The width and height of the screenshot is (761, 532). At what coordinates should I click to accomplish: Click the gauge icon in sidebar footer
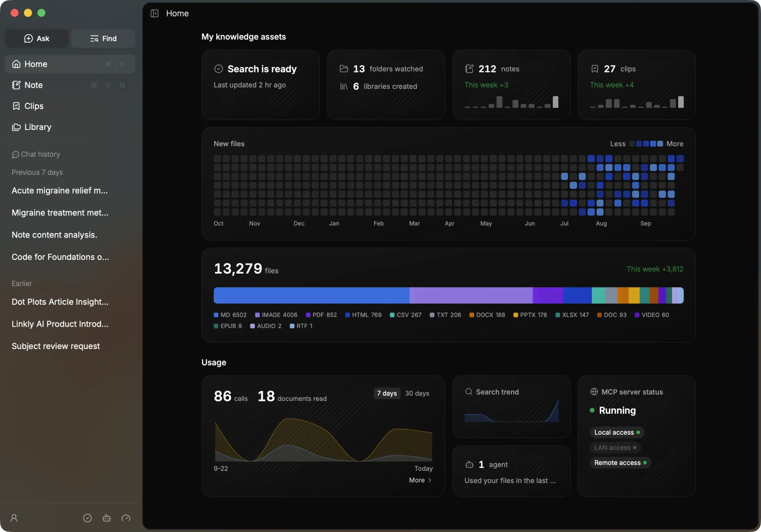coord(126,518)
